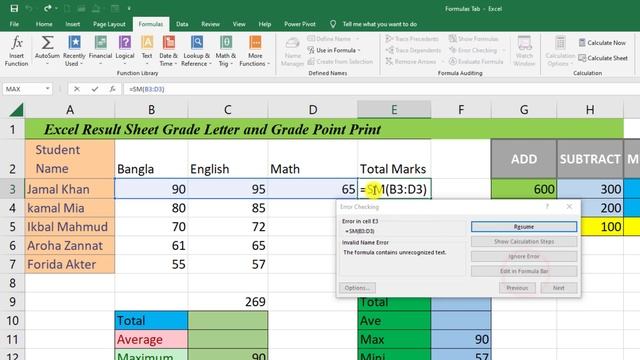
Task: Open Logical functions list
Action: click(125, 51)
